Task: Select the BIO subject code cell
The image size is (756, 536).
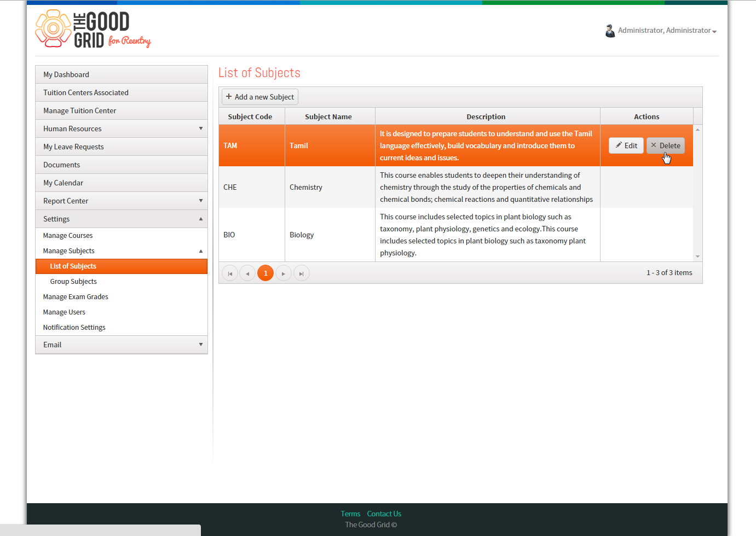Action: coord(252,235)
